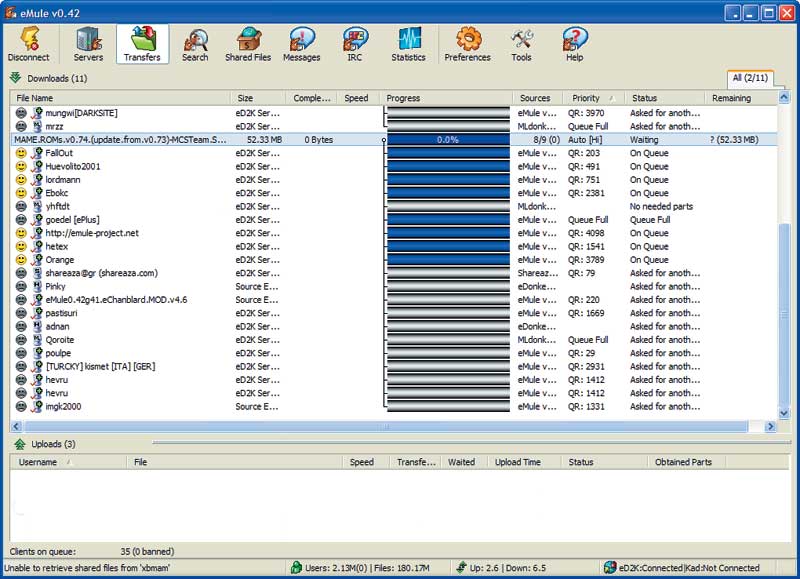Sort downloads by Speed column
This screenshot has height=579, width=800.
356,98
